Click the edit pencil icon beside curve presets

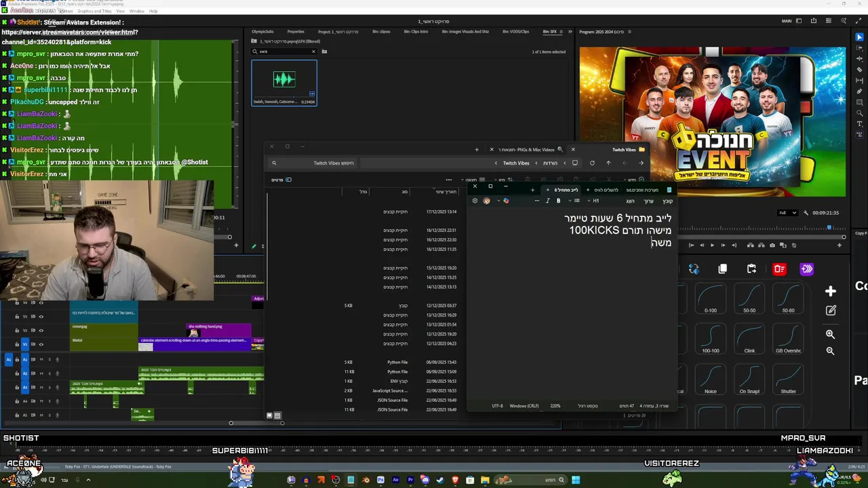(831, 310)
